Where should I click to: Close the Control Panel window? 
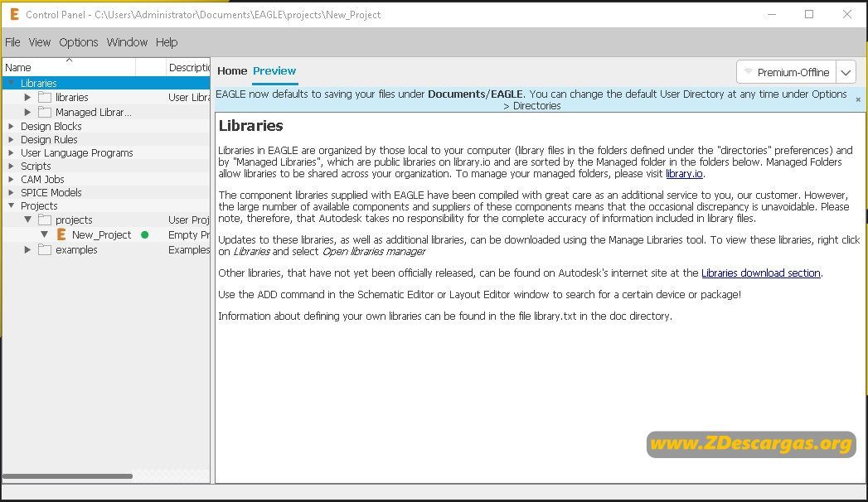click(x=847, y=14)
